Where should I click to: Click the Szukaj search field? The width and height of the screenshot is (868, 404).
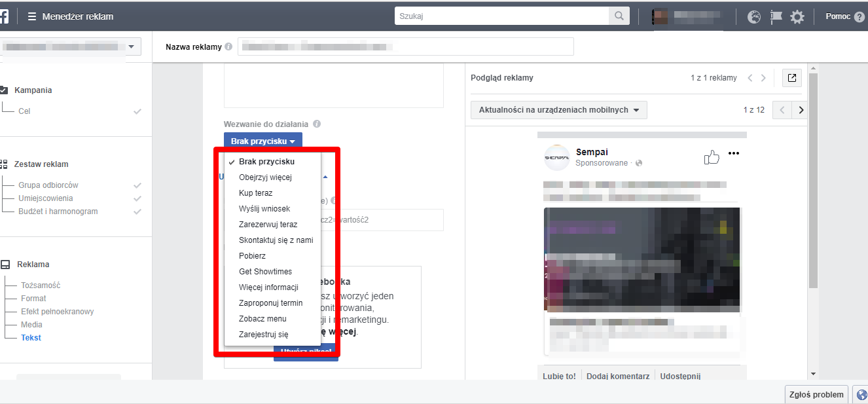tap(501, 16)
